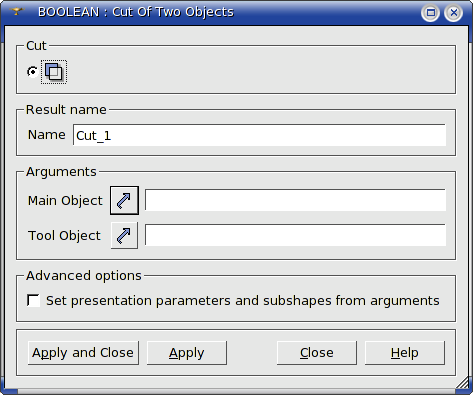This screenshot has height=395, width=473.
Task: Click the Main Object label
Action: pos(65,201)
